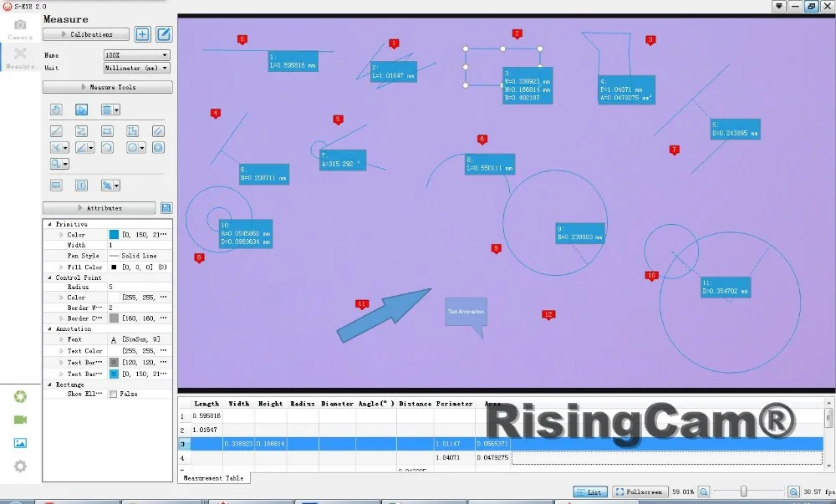Screen dimensions: 836x504
Task: Start recording with the green video camera icon
Action: pyautogui.click(x=20, y=420)
